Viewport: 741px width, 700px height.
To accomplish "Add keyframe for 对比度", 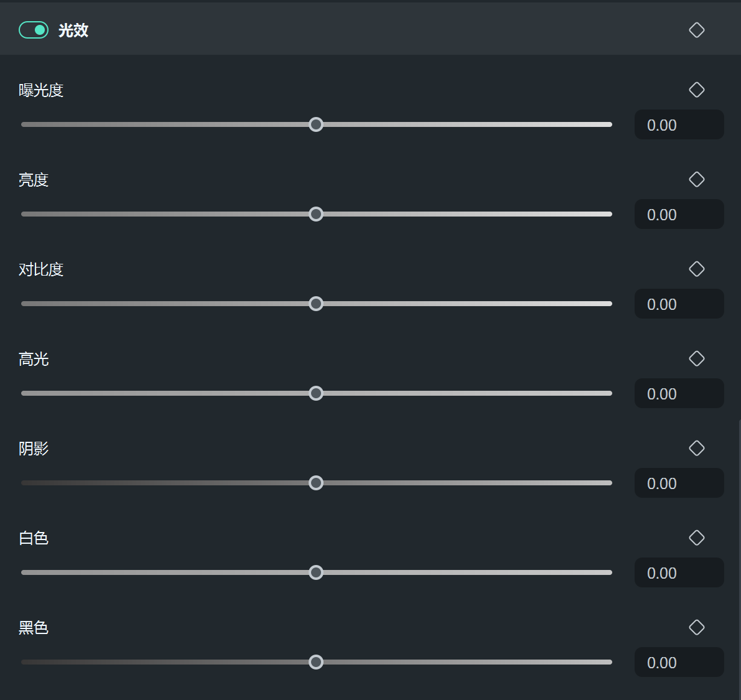I will pos(697,269).
